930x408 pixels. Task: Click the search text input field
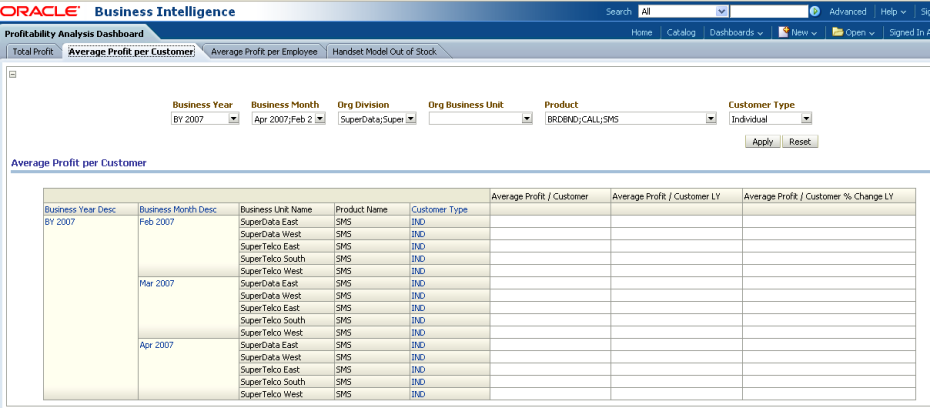[769, 11]
